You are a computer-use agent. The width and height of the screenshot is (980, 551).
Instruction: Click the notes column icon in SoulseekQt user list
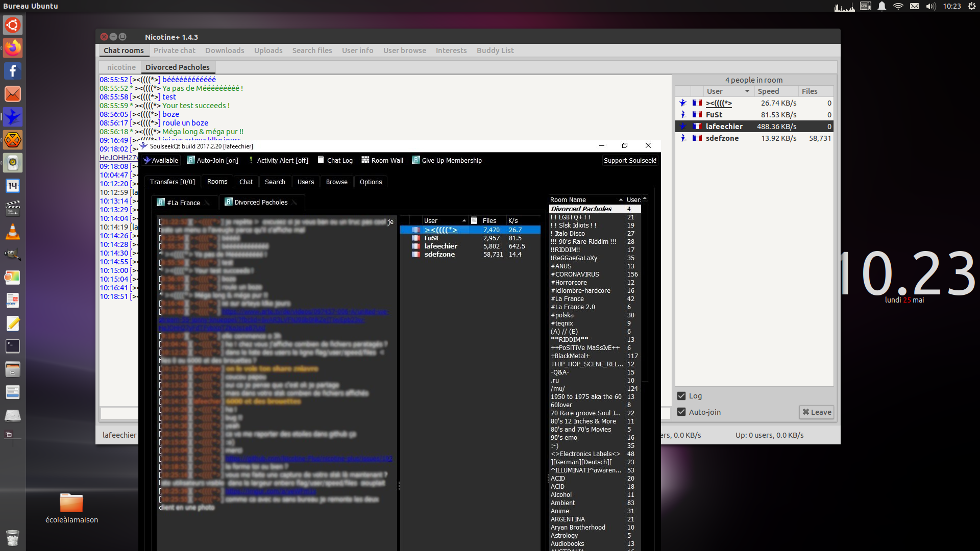click(474, 220)
